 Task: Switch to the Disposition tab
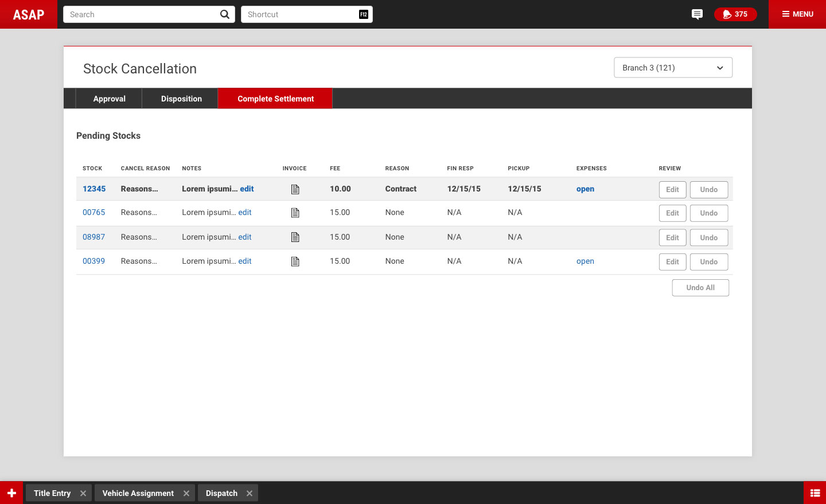(x=181, y=99)
